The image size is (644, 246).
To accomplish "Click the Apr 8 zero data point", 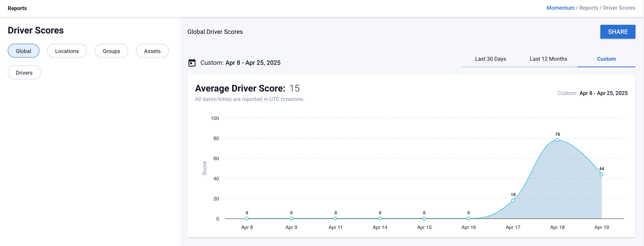I will 247,219.
